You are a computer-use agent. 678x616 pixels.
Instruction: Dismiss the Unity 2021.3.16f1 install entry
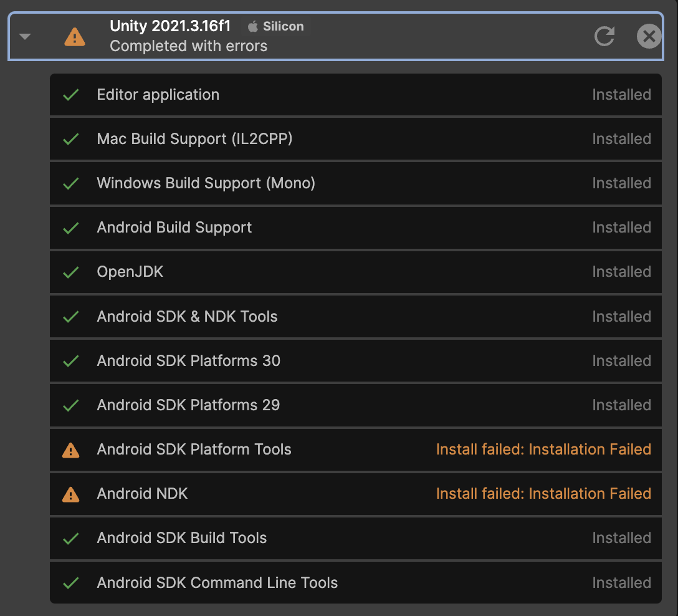pyautogui.click(x=649, y=36)
